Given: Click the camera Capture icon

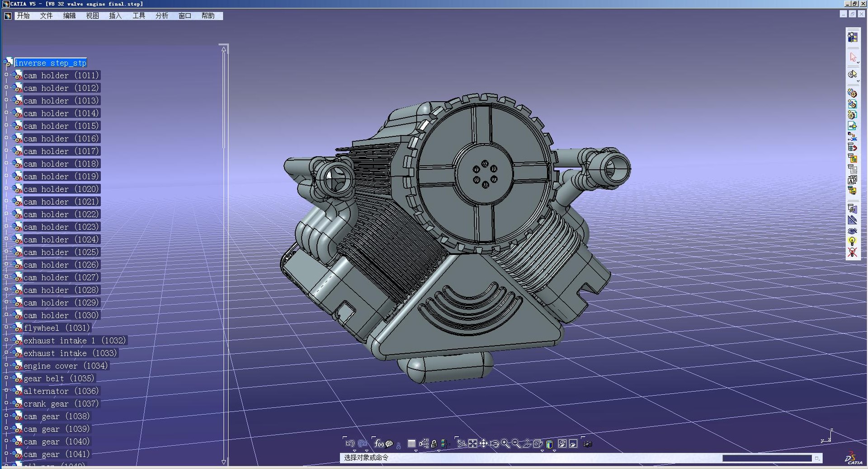Looking at the screenshot, I should (588, 444).
